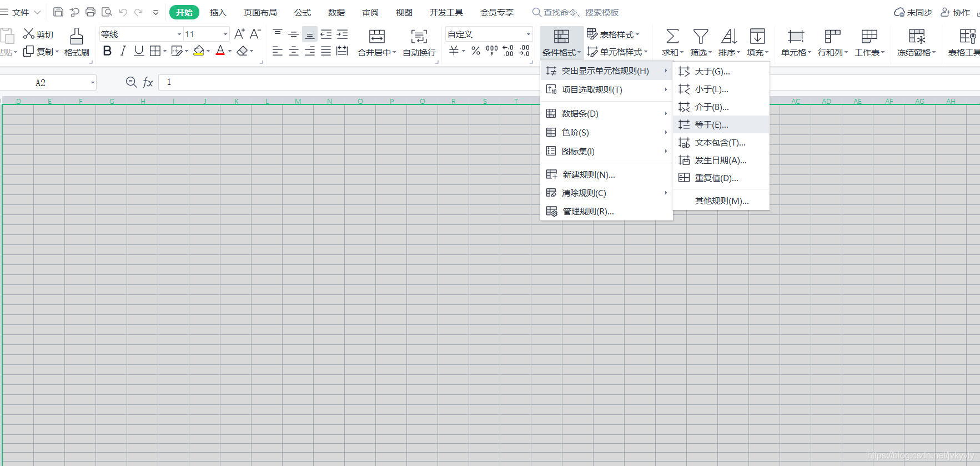Click the fx insert function icon
The height and width of the screenshot is (466, 980).
tap(148, 82)
